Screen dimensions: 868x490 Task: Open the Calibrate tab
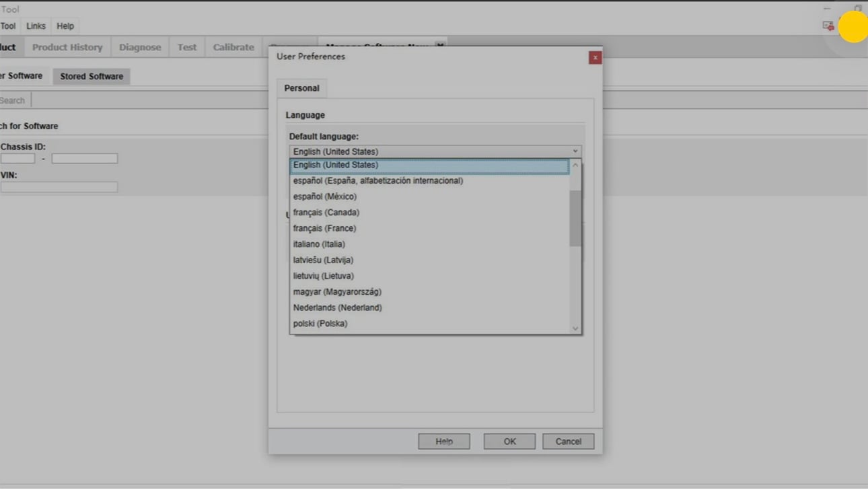(233, 47)
